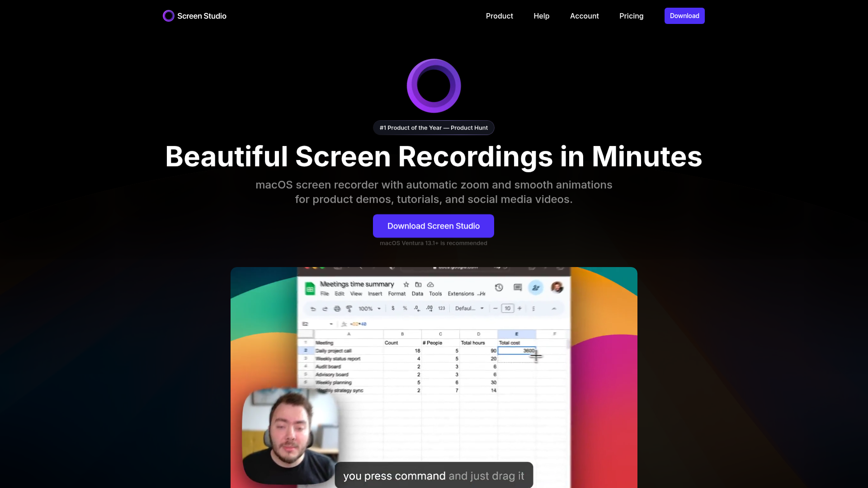Select row 2 header in the spreadsheet
The image size is (868, 488).
306,351
